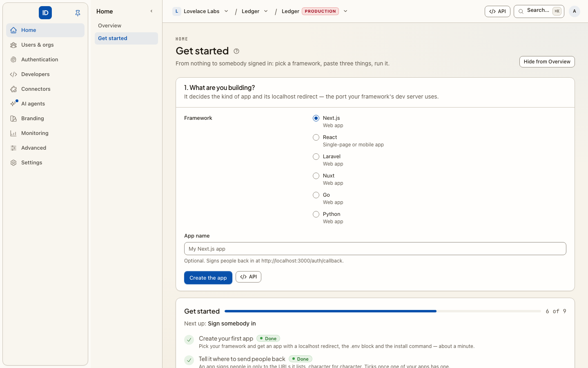The height and width of the screenshot is (368, 588).
Task: Click the "6 of 9" progress count
Action: tap(556, 312)
